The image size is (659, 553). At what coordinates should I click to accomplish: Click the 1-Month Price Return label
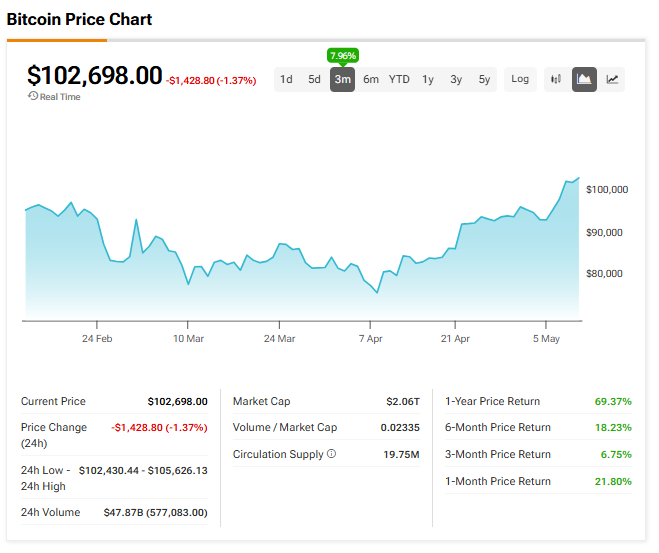(498, 481)
